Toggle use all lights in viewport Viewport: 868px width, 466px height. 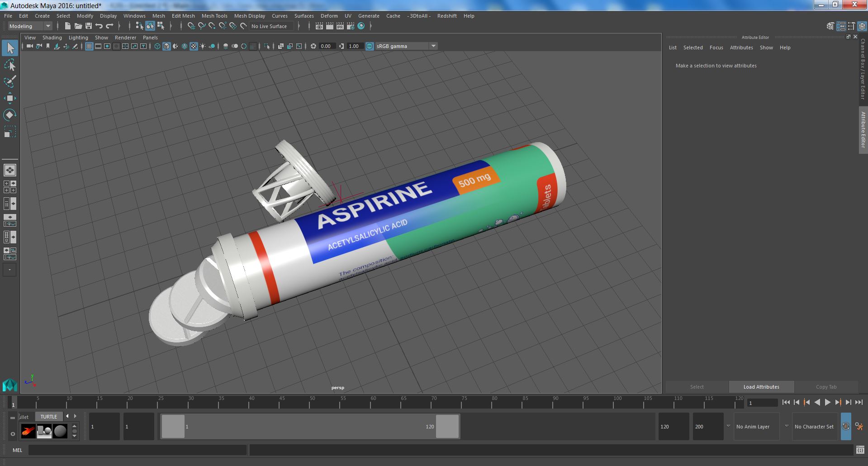tap(203, 46)
